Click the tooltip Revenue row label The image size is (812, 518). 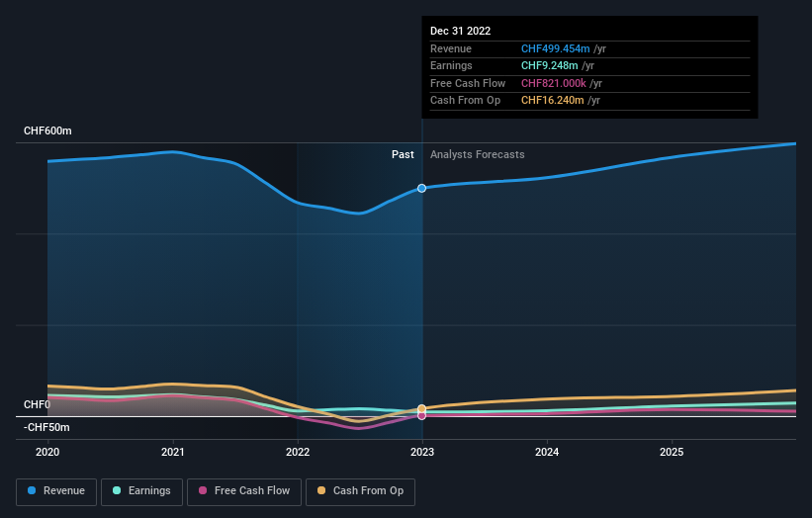click(x=451, y=48)
